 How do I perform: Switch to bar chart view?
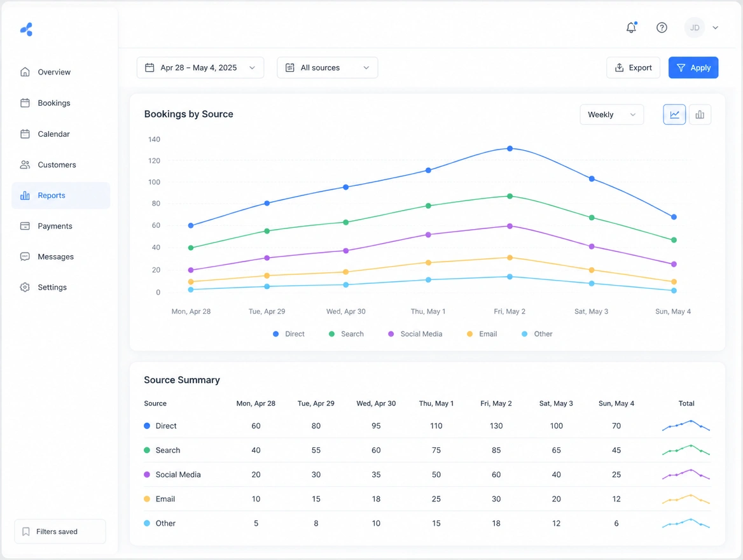pyautogui.click(x=700, y=115)
